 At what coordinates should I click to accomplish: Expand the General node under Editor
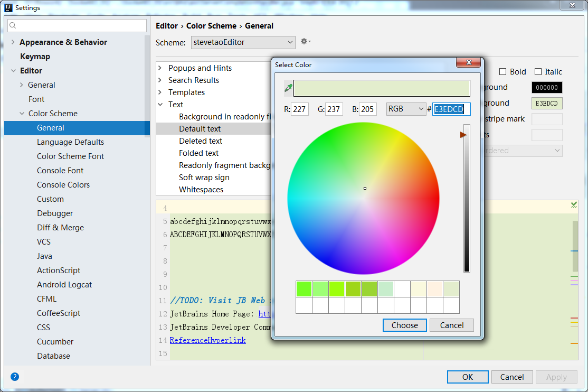[x=21, y=85]
